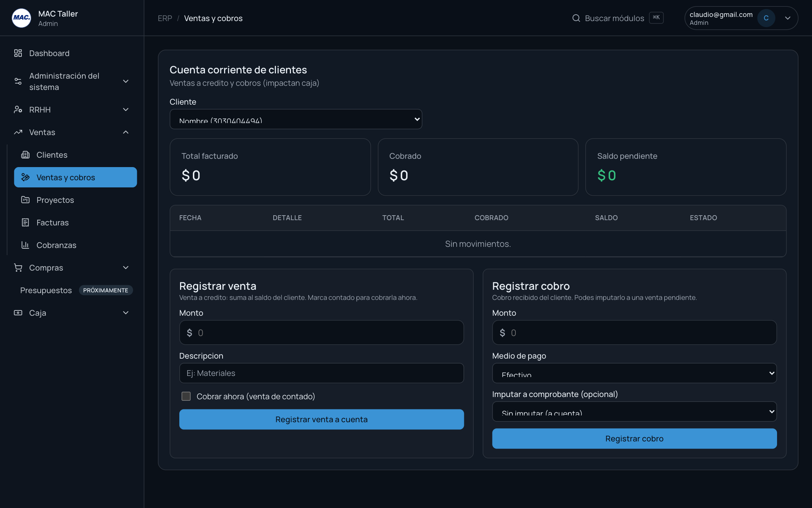This screenshot has width=812, height=508.
Task: Click the DETALLE column header
Action: pyautogui.click(x=287, y=218)
